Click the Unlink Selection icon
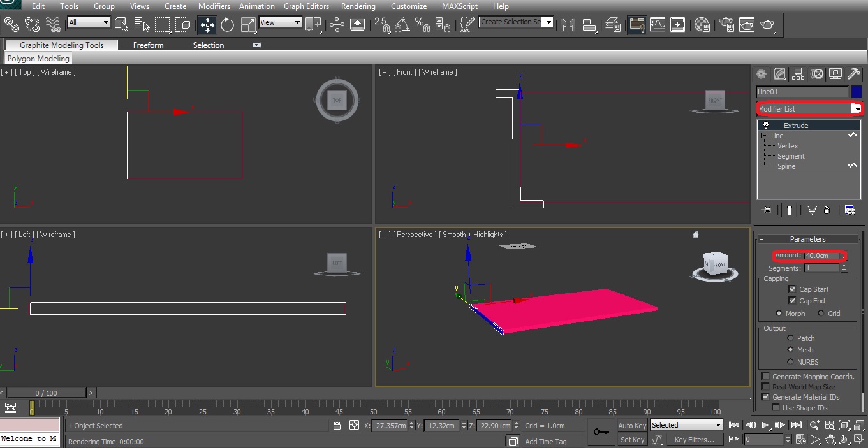 pos(32,25)
